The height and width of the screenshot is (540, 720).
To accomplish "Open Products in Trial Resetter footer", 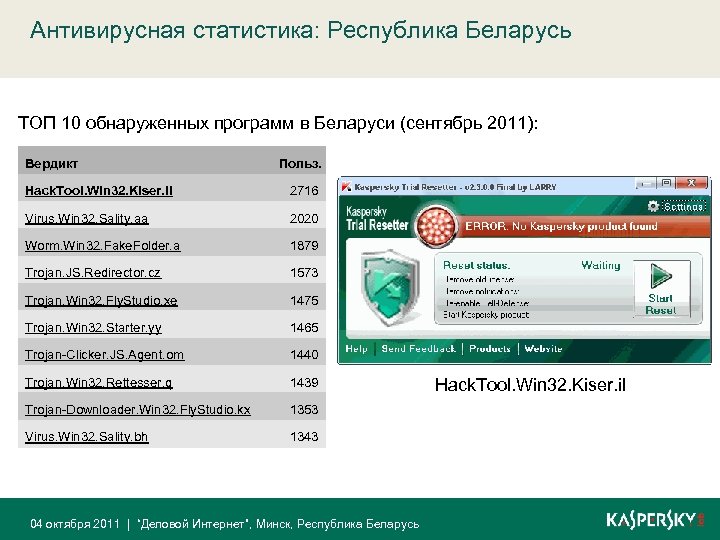I will click(x=489, y=349).
